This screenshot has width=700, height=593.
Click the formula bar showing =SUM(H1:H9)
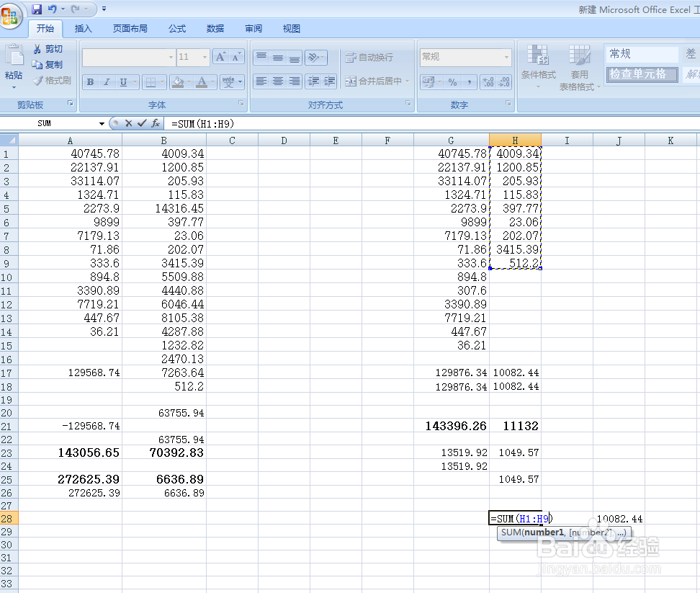431,124
